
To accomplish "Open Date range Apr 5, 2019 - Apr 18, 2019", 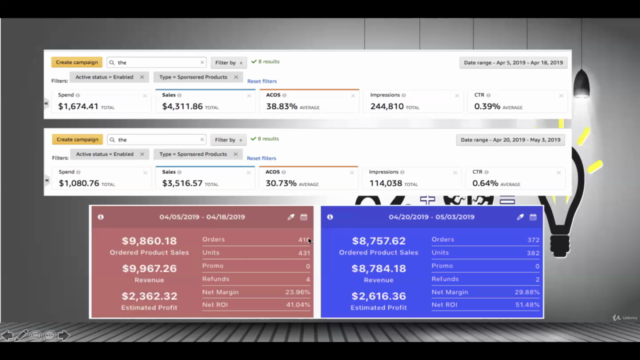I will pos(513,63).
